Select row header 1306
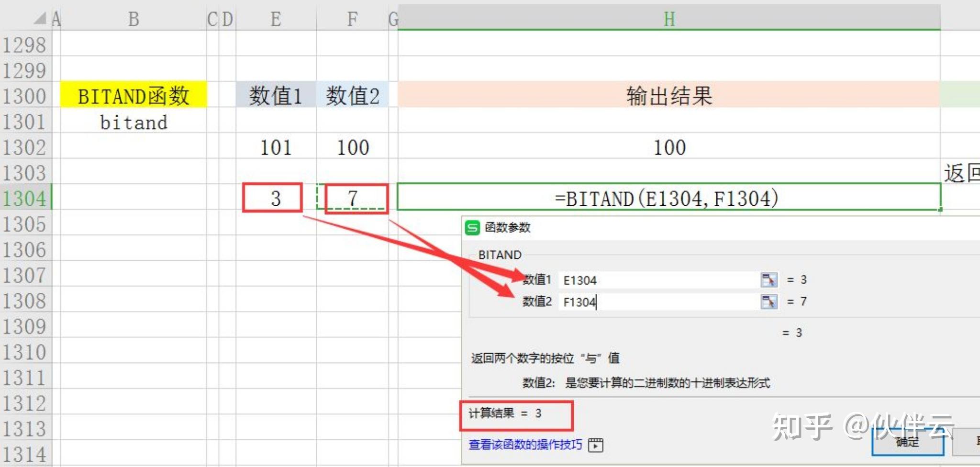 (25, 249)
